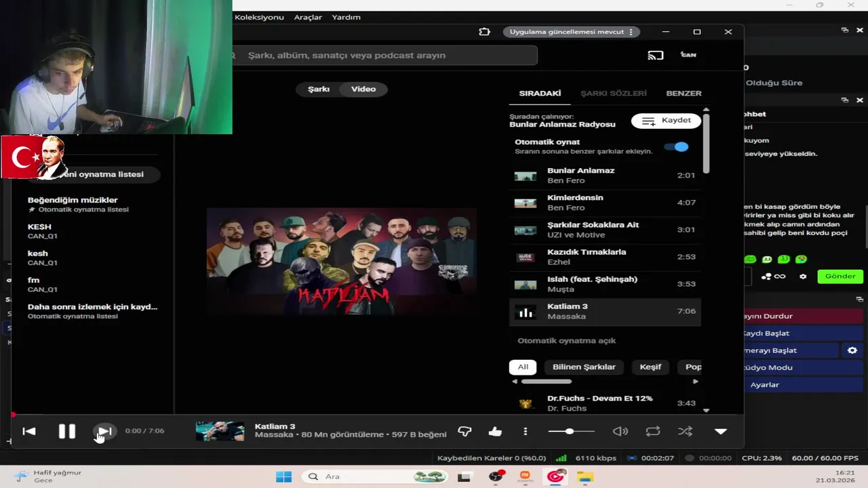Click the new playlist (oynatma listesi) button
Image resolution: width=868 pixels, height=488 pixels.
94,174
